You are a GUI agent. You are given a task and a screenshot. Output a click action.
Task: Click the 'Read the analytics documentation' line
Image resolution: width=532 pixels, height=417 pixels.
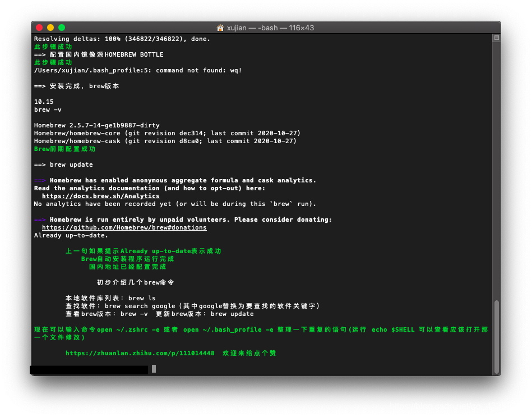pos(149,188)
